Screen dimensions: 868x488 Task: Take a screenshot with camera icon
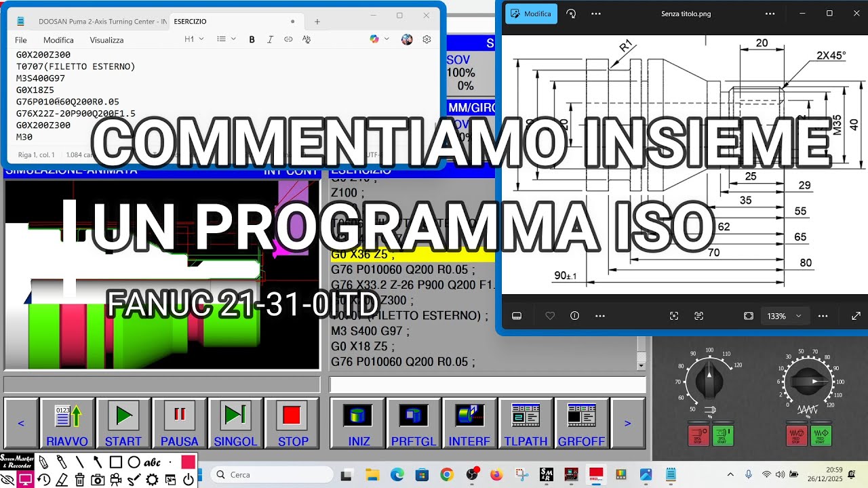(98, 480)
